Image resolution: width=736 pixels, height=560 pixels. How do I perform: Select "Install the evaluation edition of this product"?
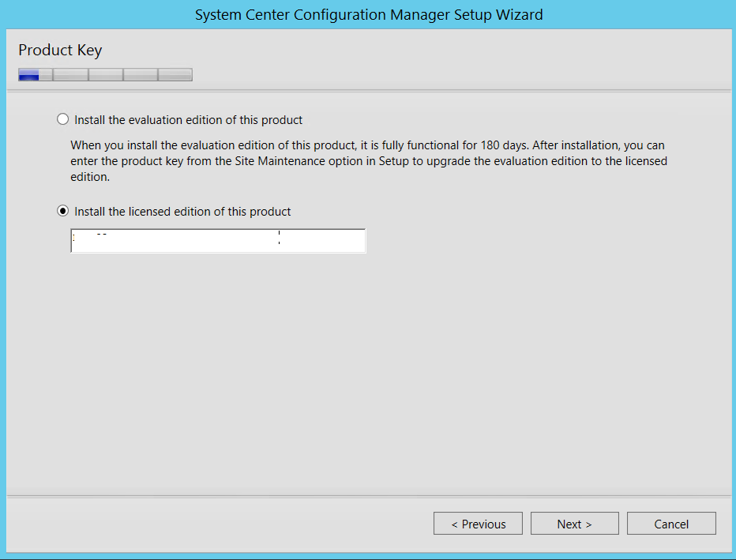click(63, 118)
